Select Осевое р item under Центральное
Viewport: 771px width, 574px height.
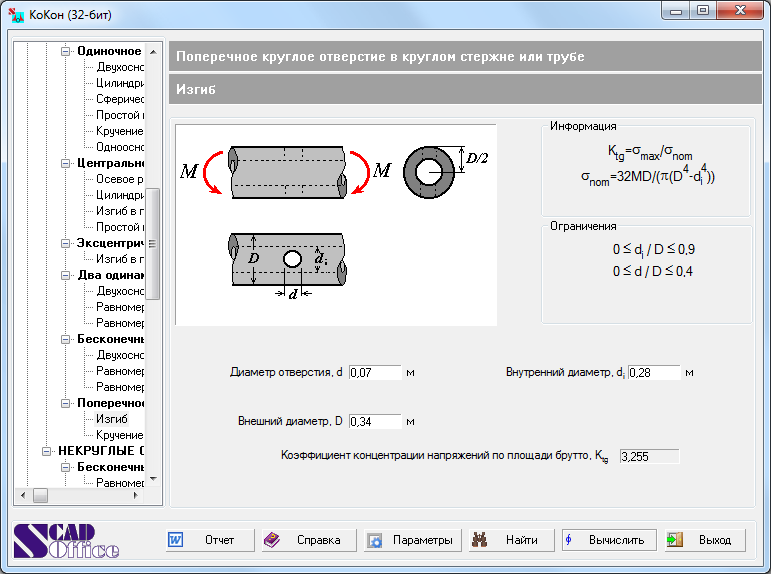point(119,179)
